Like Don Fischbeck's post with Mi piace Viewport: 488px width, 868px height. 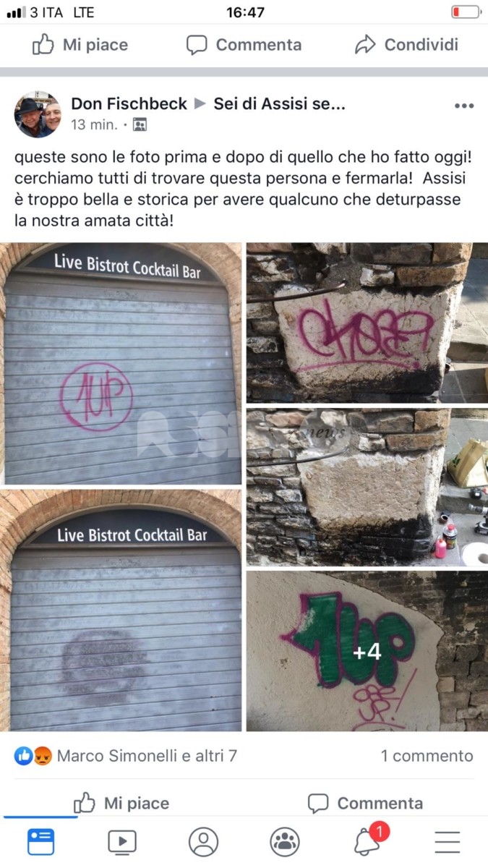121,803
